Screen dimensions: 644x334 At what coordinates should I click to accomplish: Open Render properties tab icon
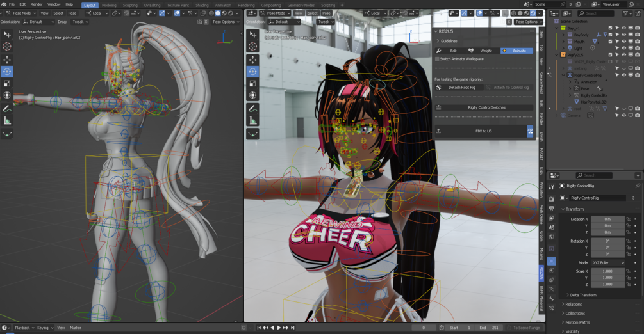[x=552, y=198]
